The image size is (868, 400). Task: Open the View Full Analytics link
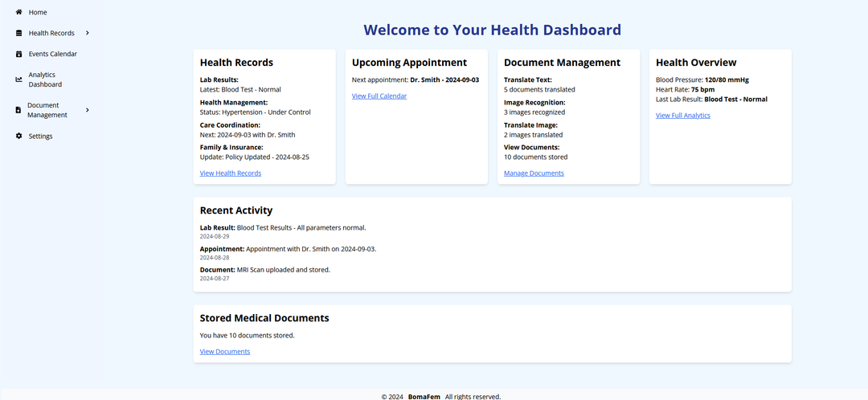pyautogui.click(x=682, y=116)
